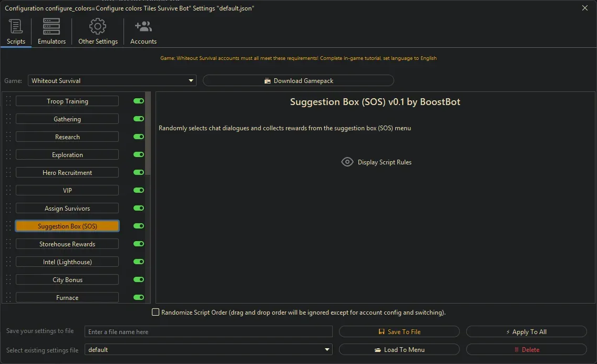The height and width of the screenshot is (364, 597).
Task: Select the Intel (Lighthouse) script
Action: (67, 262)
